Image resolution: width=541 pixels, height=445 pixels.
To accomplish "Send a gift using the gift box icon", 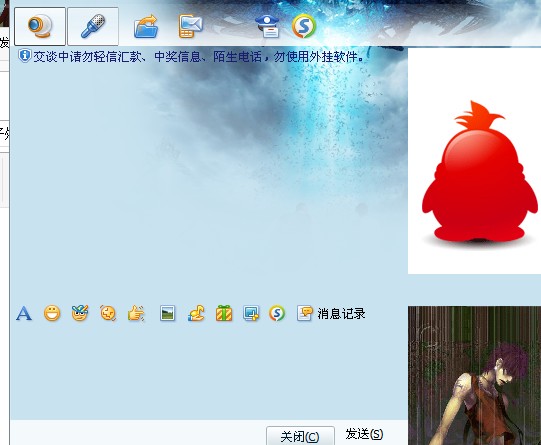I will 224,313.
